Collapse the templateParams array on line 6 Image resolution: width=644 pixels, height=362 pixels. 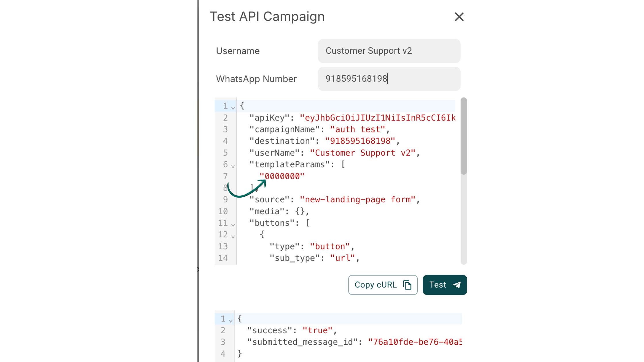[x=233, y=166]
